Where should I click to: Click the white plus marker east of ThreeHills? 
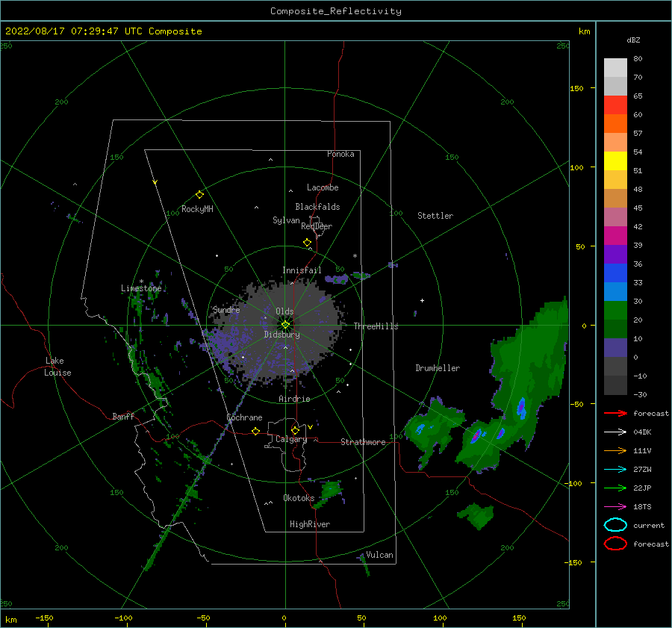(x=422, y=300)
